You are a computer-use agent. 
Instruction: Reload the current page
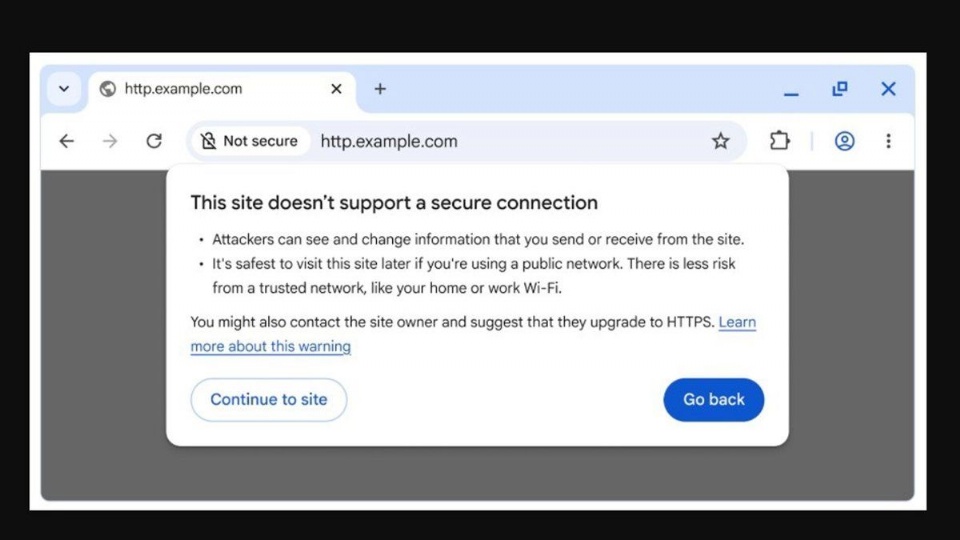(154, 141)
